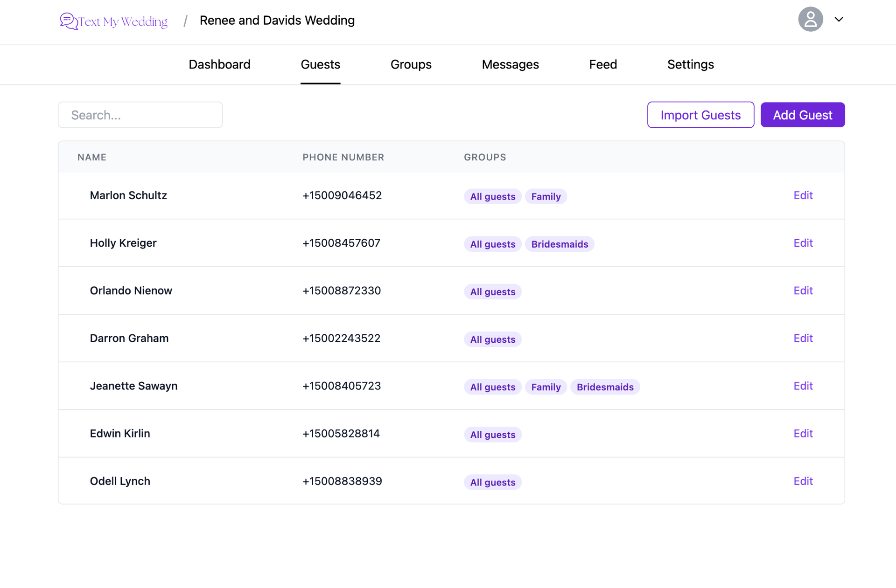The height and width of the screenshot is (588, 896).
Task: View the Feed tab
Action: coord(603,64)
